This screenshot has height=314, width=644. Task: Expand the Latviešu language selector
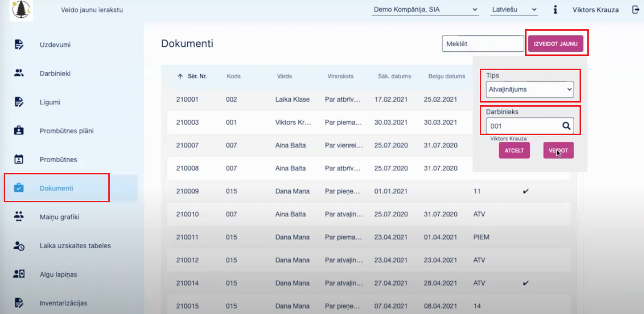coord(514,10)
